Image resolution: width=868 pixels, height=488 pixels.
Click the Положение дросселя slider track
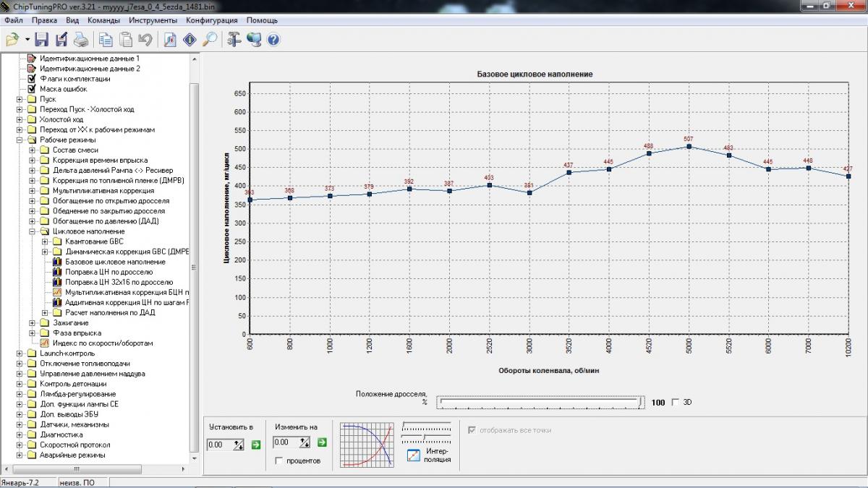[541, 402]
